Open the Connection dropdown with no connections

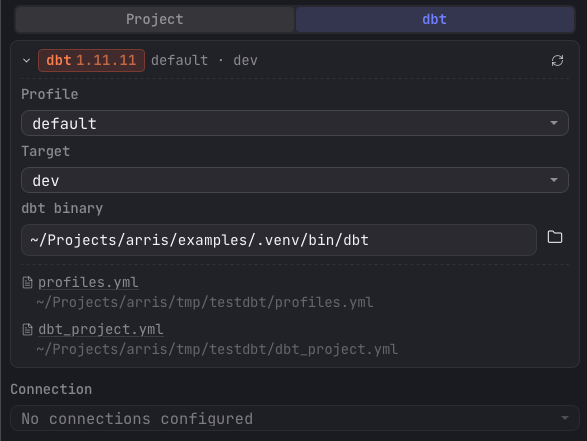295,418
